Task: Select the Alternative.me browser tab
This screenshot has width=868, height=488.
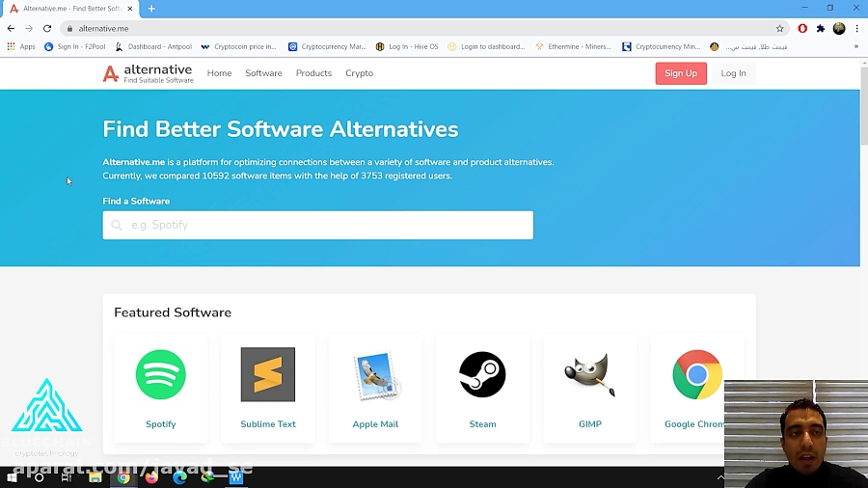Action: [x=70, y=9]
